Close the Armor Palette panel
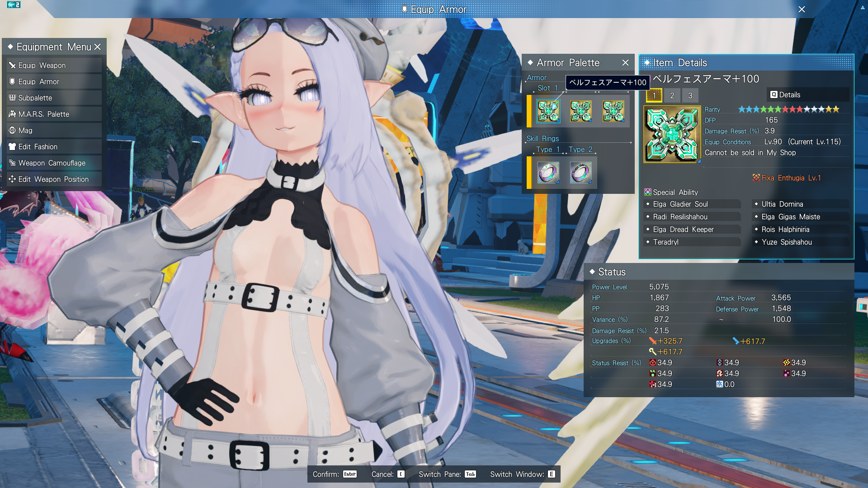The height and width of the screenshot is (488, 868). [625, 63]
